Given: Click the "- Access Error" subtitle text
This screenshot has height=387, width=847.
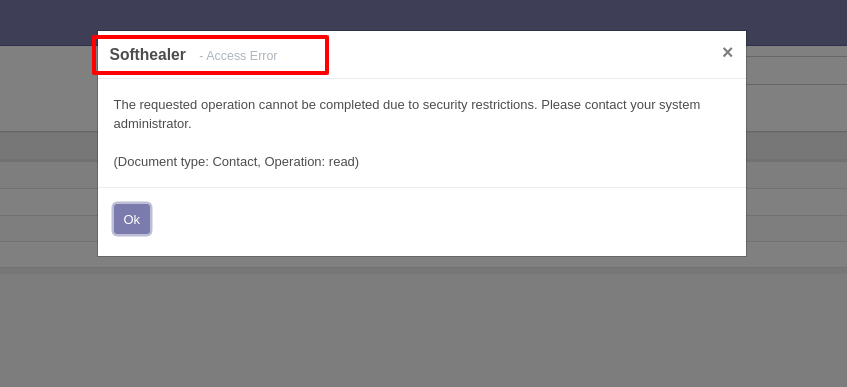Looking at the screenshot, I should click(238, 56).
